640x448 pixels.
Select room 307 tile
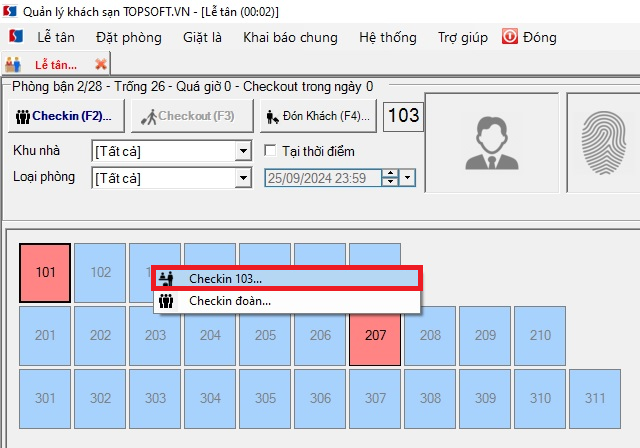pyautogui.click(x=375, y=399)
